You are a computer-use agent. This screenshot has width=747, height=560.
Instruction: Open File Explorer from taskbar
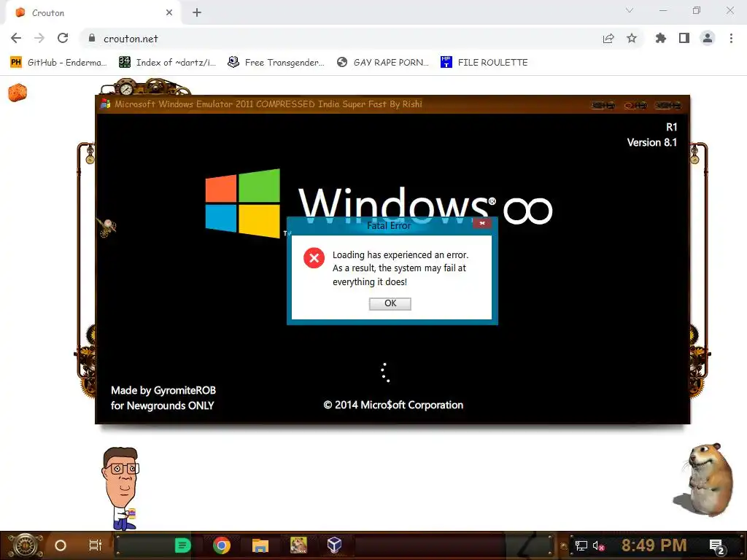click(260, 545)
